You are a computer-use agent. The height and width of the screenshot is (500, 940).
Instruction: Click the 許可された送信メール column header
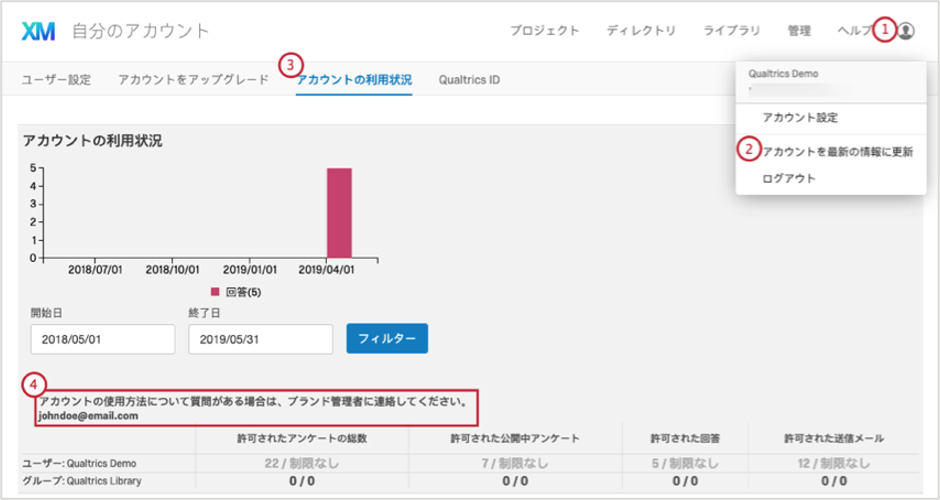click(x=834, y=438)
